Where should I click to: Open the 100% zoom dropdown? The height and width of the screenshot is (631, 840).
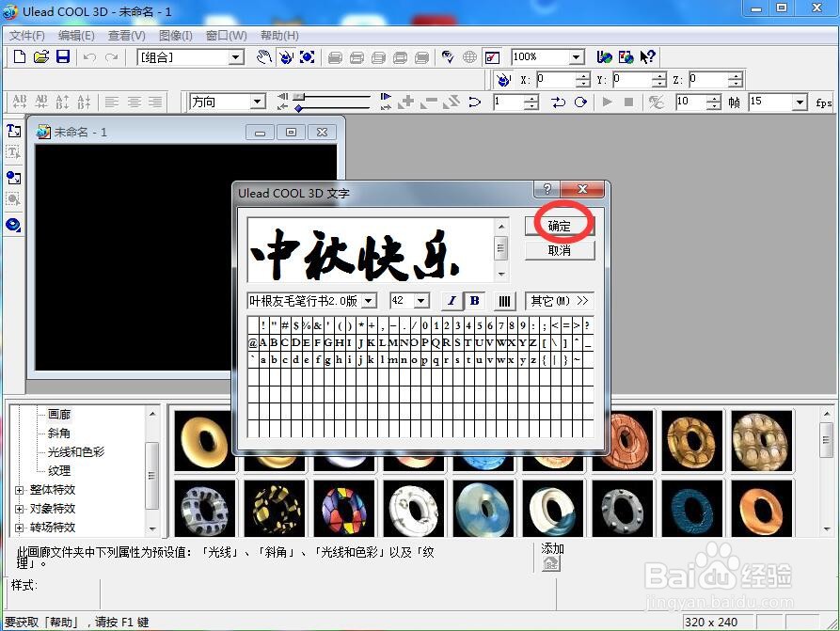click(576, 56)
